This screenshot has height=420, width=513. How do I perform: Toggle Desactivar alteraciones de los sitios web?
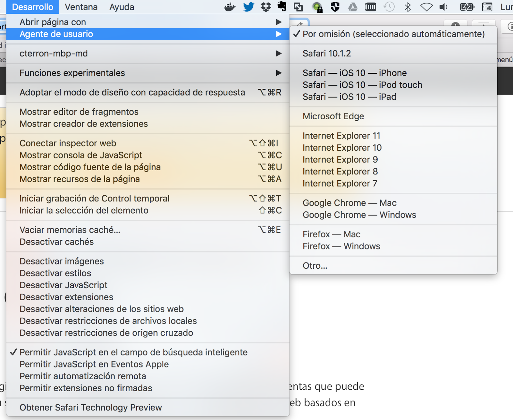coord(148,309)
